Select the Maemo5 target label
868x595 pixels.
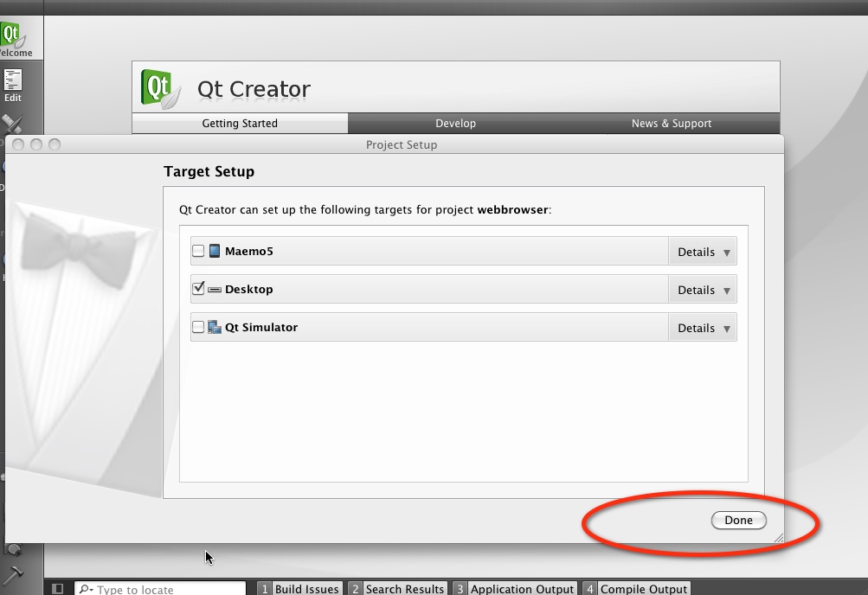point(249,251)
